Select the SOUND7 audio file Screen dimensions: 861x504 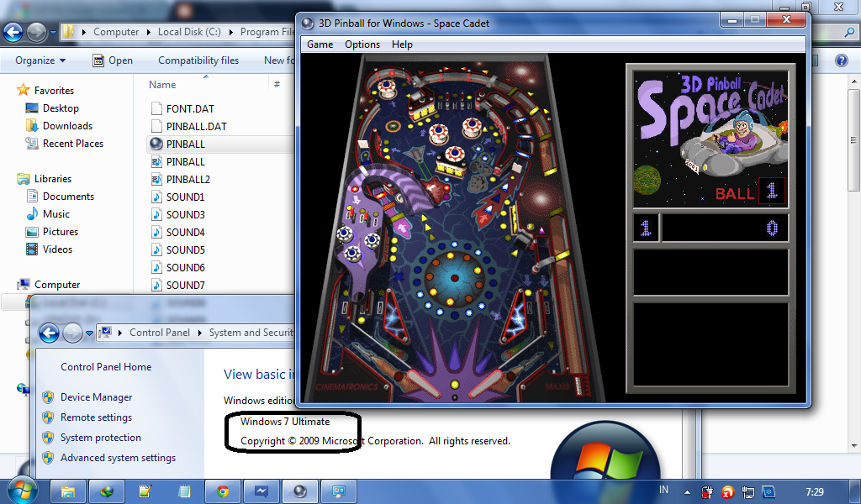[x=185, y=285]
